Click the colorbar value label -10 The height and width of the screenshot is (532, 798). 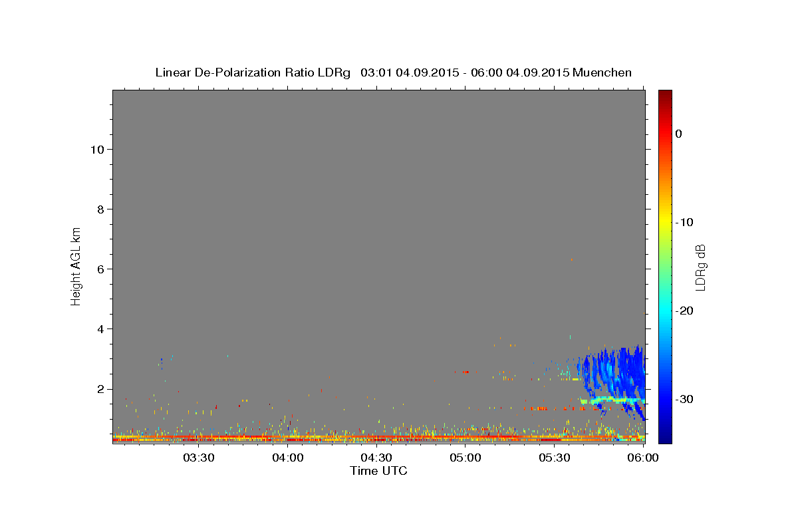point(684,222)
